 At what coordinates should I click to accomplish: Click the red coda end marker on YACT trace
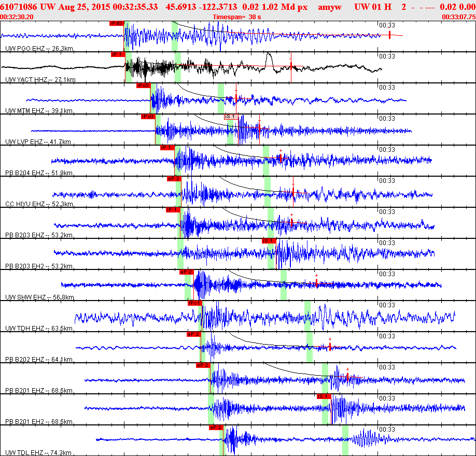pyautogui.click(x=291, y=65)
